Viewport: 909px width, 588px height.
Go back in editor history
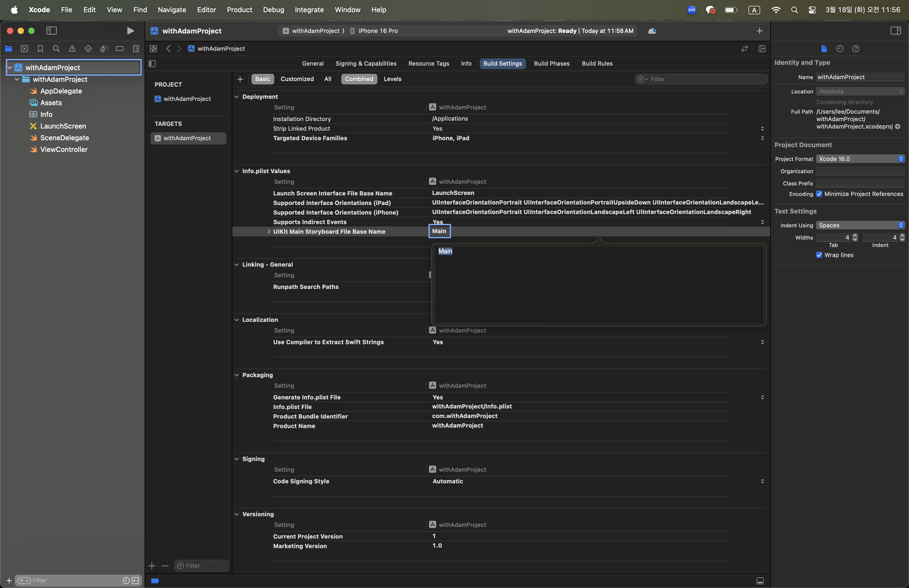pos(169,48)
